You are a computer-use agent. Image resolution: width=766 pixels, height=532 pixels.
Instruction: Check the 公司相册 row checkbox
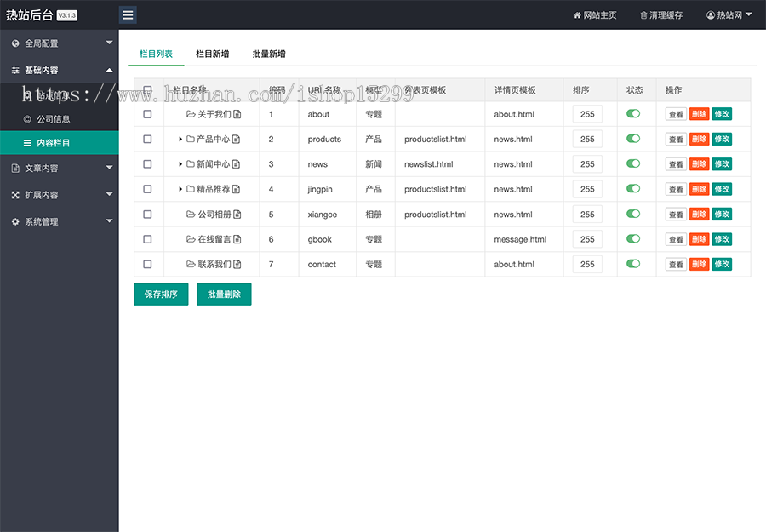pyautogui.click(x=147, y=214)
